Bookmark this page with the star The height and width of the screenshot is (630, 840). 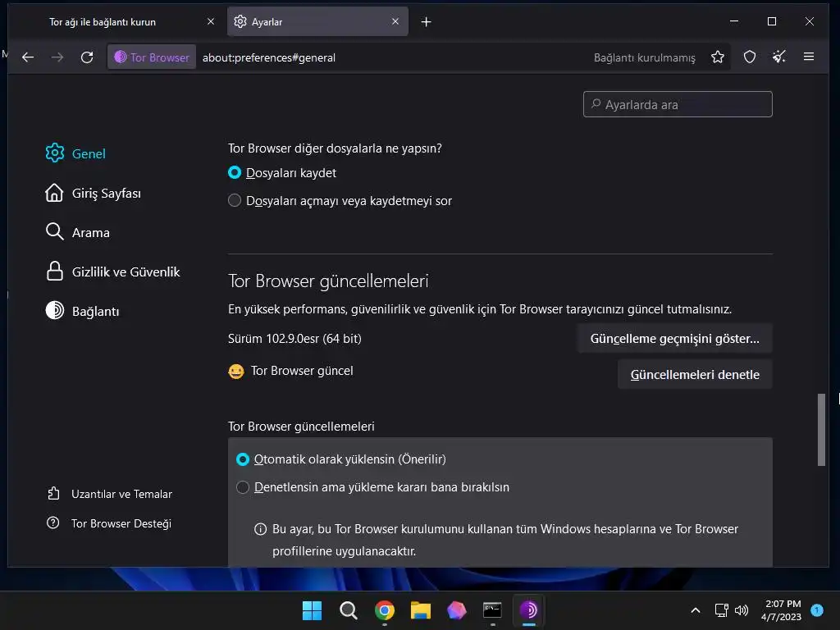pos(718,57)
